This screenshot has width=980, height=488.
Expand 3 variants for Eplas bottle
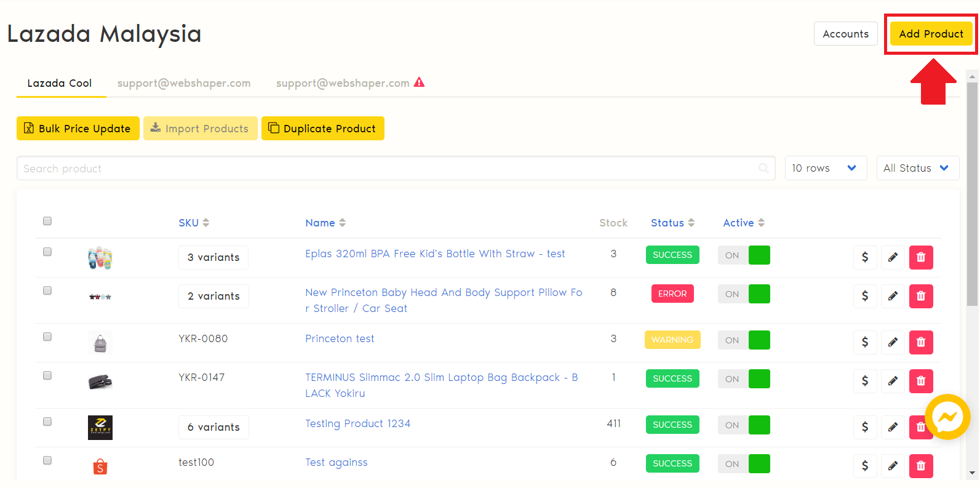(x=213, y=257)
